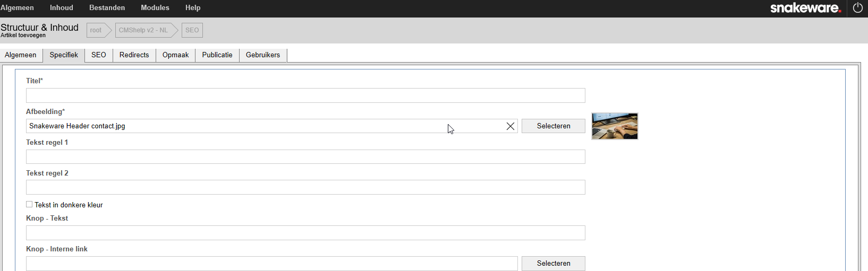868x271 pixels.
Task: Open the header image thumbnail preview
Action: click(615, 126)
